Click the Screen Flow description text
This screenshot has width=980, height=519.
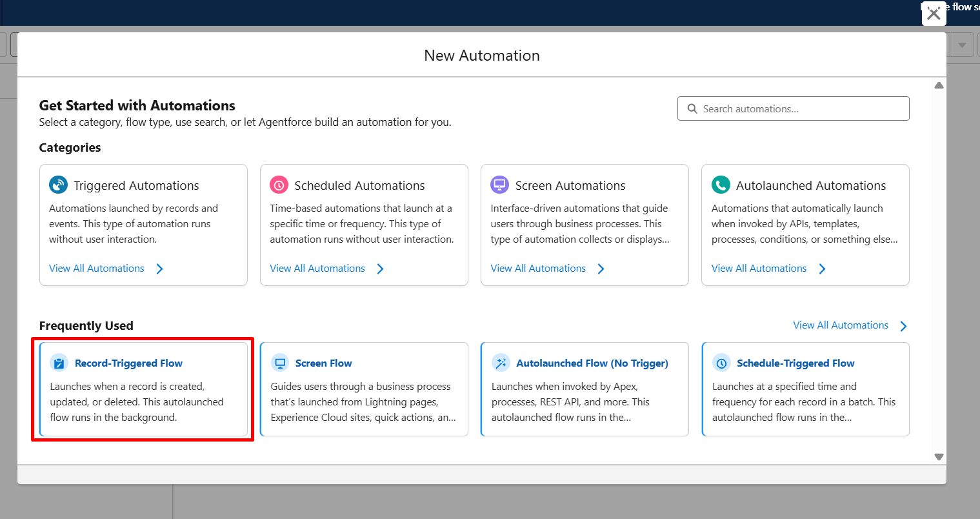click(x=363, y=402)
